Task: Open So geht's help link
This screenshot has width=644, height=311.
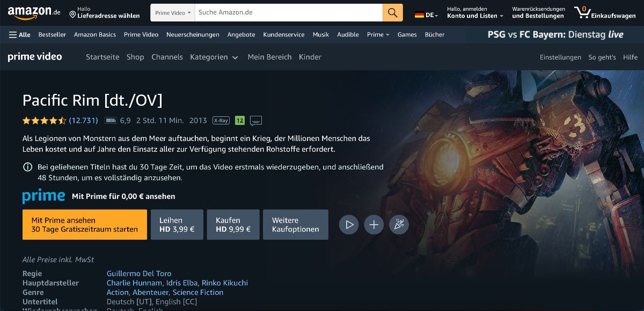Action: coord(602,57)
